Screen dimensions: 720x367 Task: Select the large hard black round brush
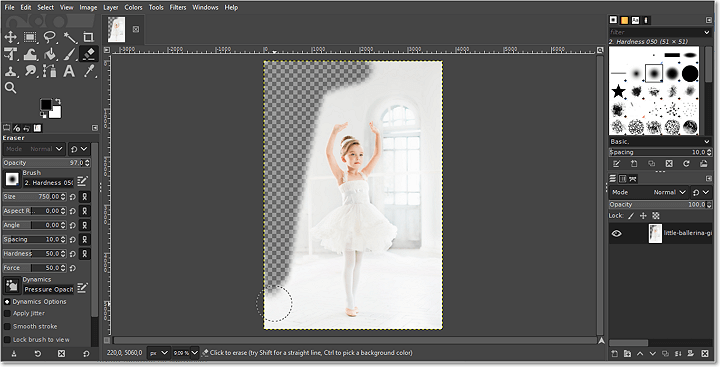[x=690, y=73]
